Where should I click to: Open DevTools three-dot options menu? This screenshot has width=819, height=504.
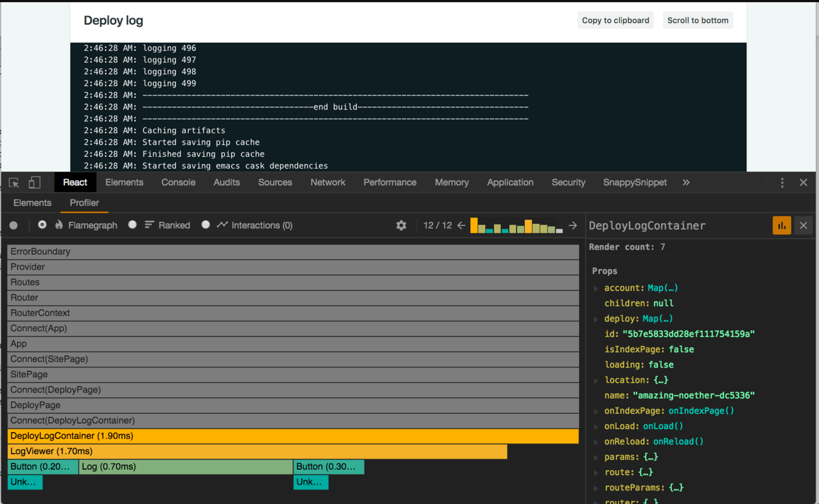(782, 183)
